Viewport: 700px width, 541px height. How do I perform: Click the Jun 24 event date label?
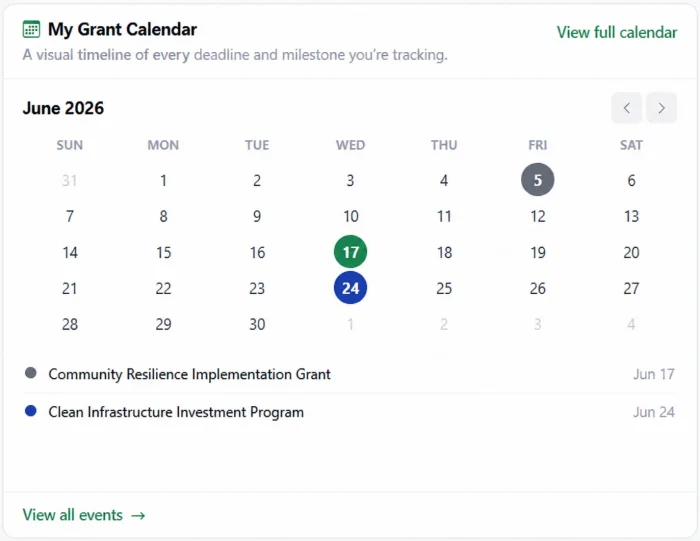pyautogui.click(x=654, y=412)
